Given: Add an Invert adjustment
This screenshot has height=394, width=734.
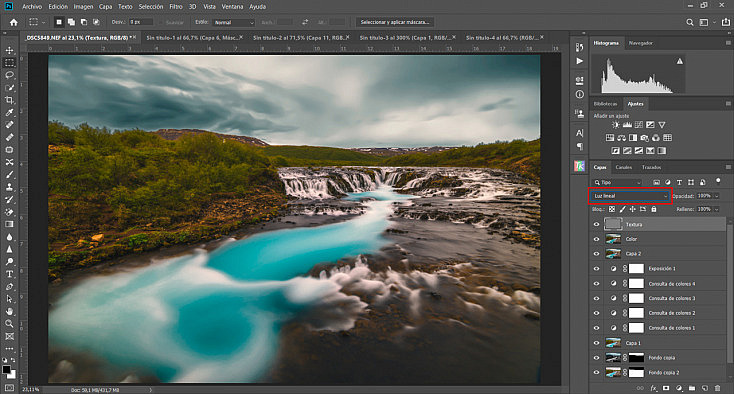Looking at the screenshot, I should tap(616, 151).
